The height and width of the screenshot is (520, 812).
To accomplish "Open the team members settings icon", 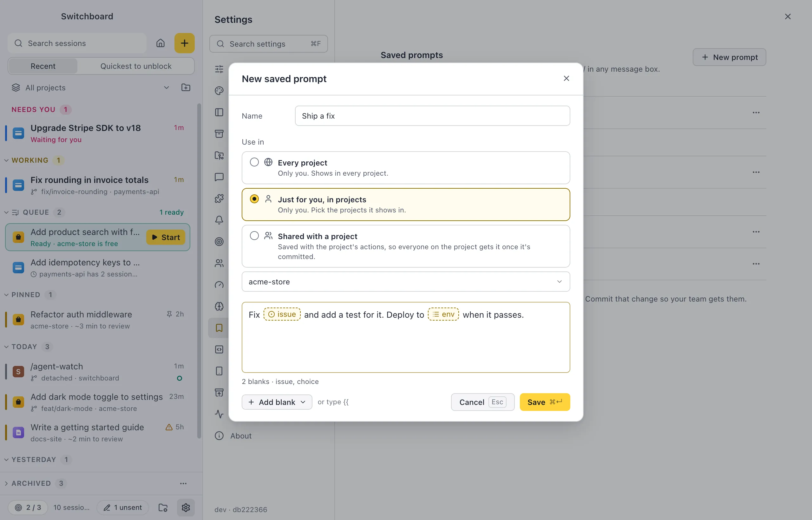I will click(219, 263).
